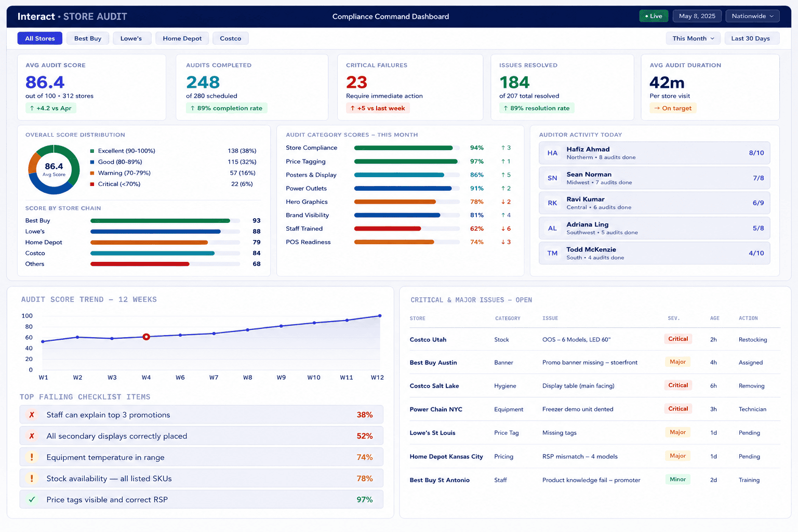Click the May 8, 2025 date button
Screen dimensions: 798x532
697,16
